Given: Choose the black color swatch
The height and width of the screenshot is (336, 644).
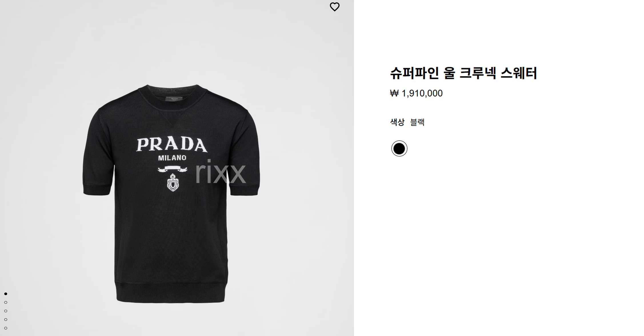Looking at the screenshot, I should coord(399,148).
